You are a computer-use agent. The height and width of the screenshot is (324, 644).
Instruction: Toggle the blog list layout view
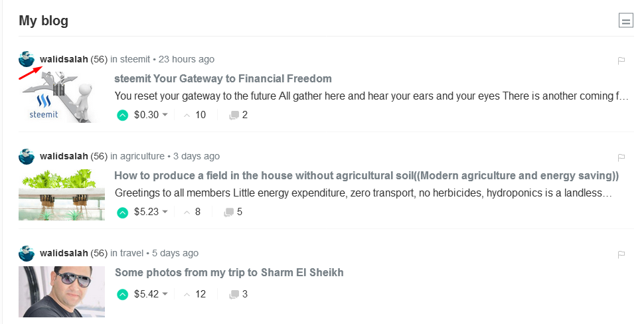pyautogui.click(x=625, y=21)
